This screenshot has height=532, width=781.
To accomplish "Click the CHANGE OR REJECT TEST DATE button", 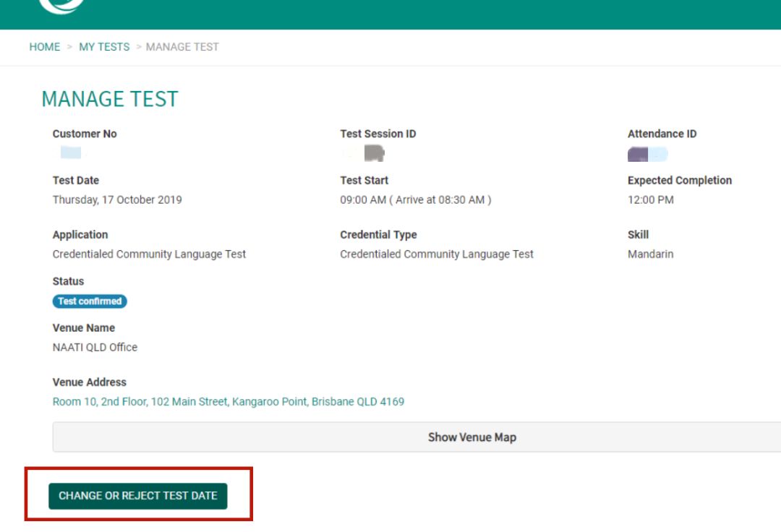I will pos(138,496).
